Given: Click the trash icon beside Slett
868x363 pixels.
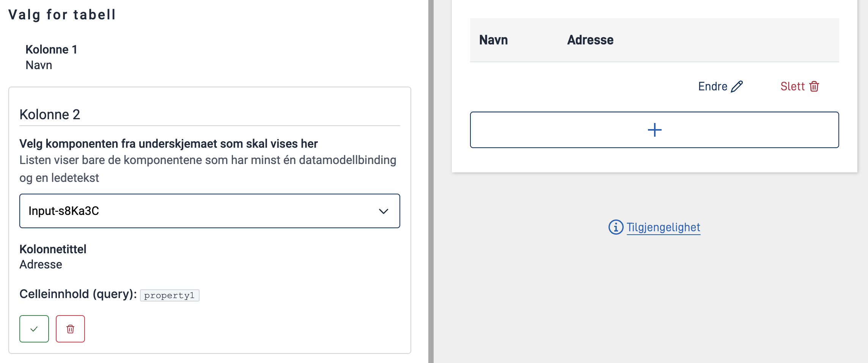Looking at the screenshot, I should (814, 87).
